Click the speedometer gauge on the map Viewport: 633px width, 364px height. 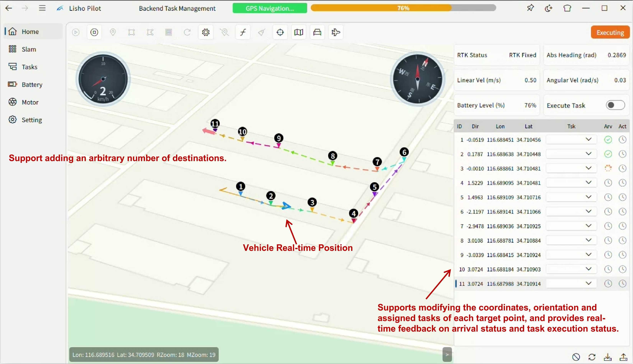tap(103, 79)
